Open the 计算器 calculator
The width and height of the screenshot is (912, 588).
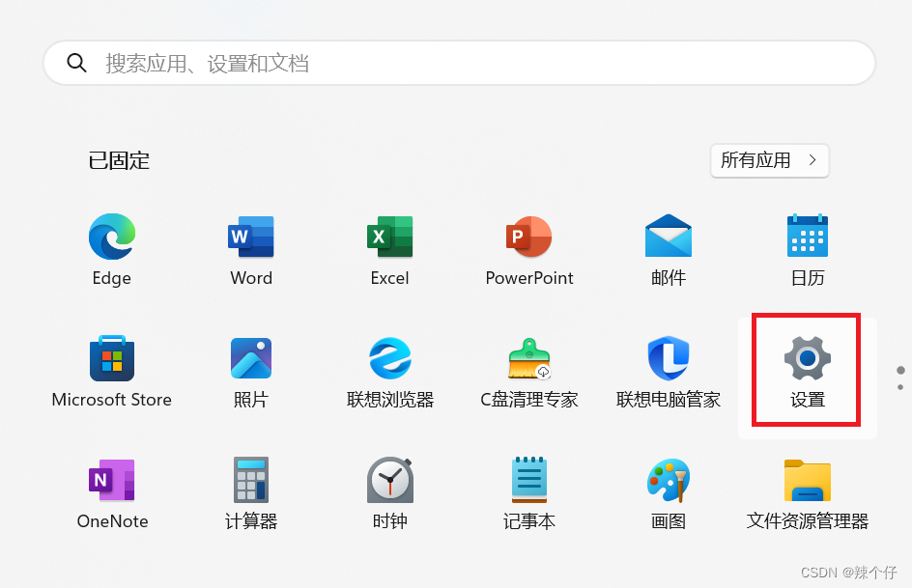click(x=250, y=494)
